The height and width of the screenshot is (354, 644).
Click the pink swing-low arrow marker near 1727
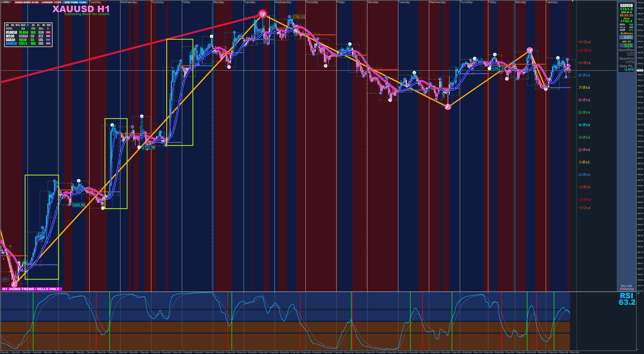pos(448,107)
